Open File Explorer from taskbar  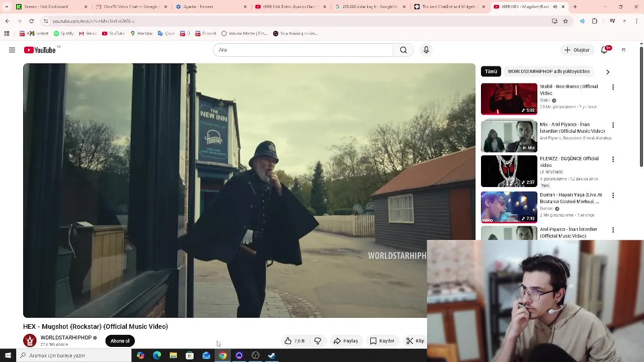pyautogui.click(x=173, y=355)
